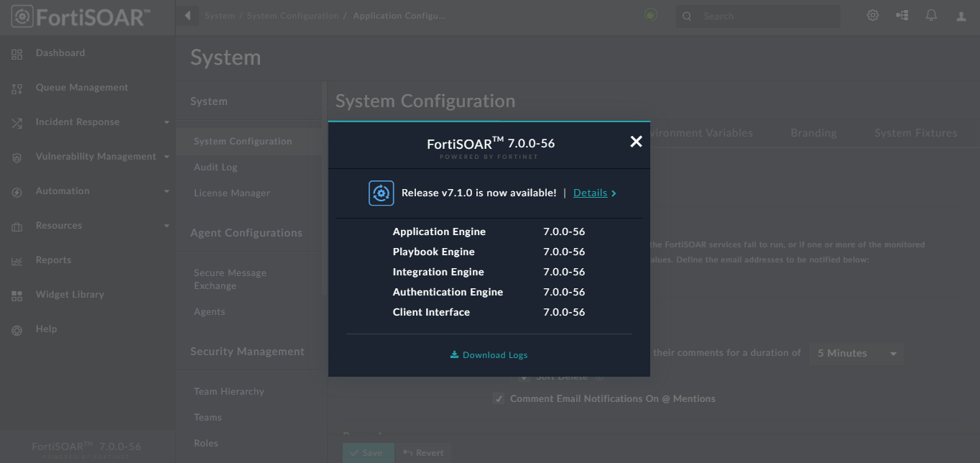
Task: Click the hierarchy icon near the bell
Action: click(902, 14)
